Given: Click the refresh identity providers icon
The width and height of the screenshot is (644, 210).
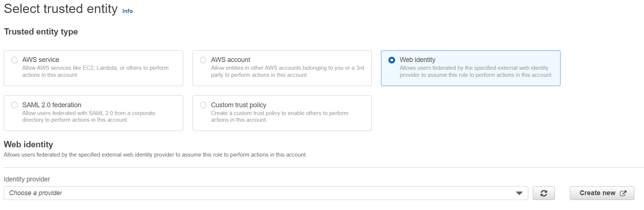Looking at the screenshot, I should pos(543,193).
